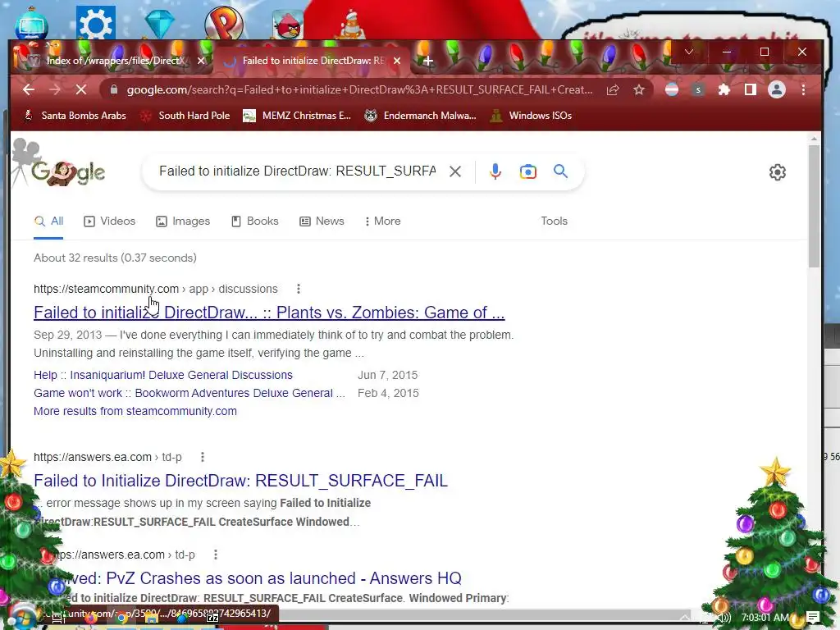Open the Windows Start orb
The width and height of the screenshot is (840, 630).
(x=21, y=617)
